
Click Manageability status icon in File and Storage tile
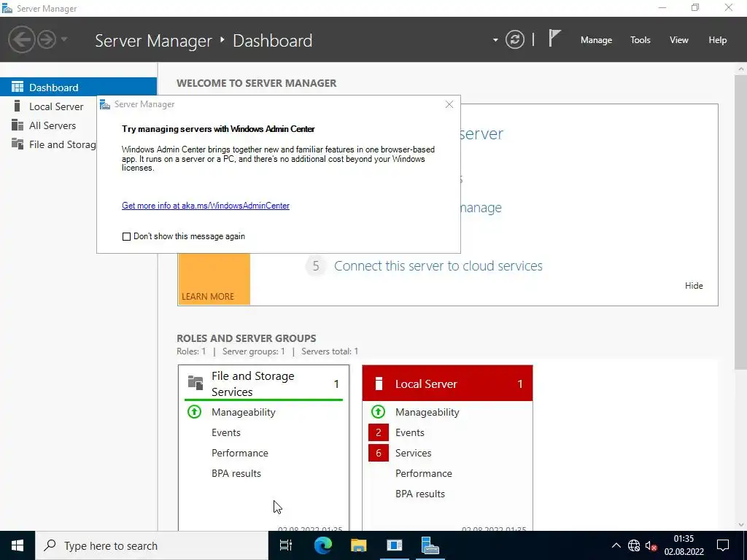point(194,411)
